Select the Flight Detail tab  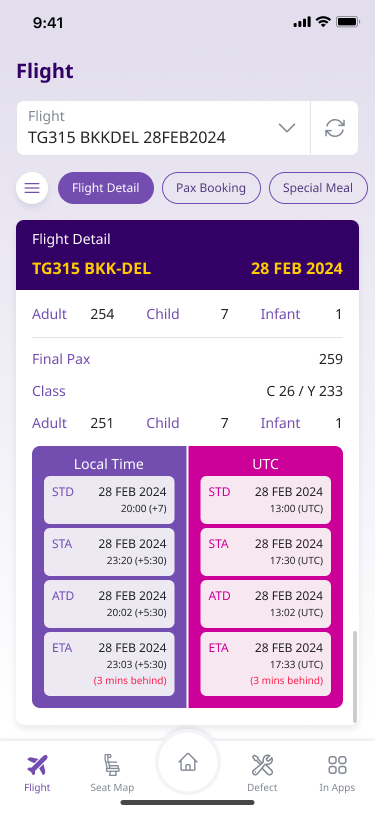pos(106,188)
